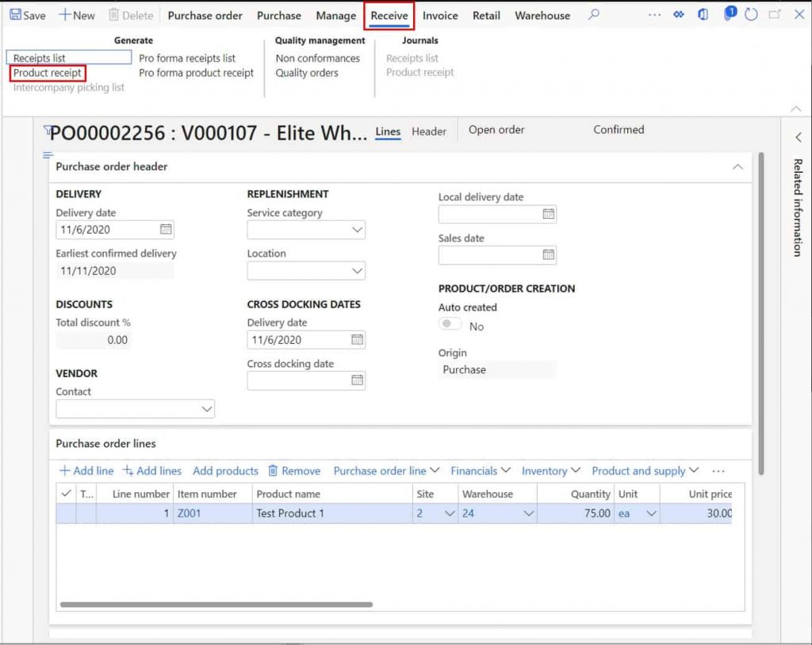The height and width of the screenshot is (645, 812).
Task: Collapse the Purchase order header section
Action: (737, 166)
